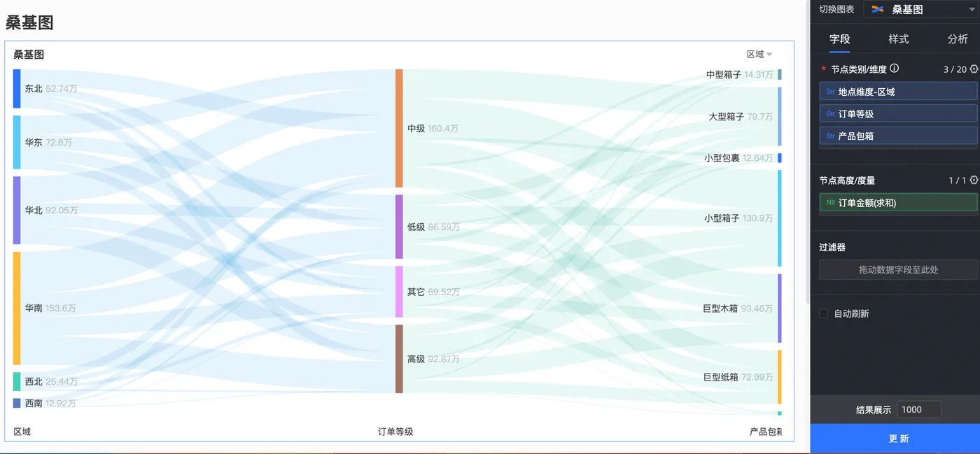980x454 pixels.
Task: Click Str icon on 地点维度-区域 field
Action: tap(830, 92)
